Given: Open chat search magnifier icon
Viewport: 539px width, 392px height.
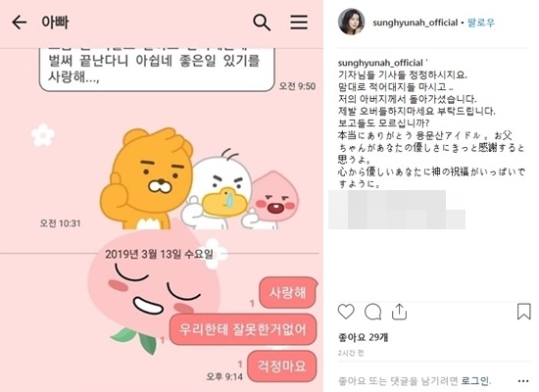Looking at the screenshot, I should (262, 23).
